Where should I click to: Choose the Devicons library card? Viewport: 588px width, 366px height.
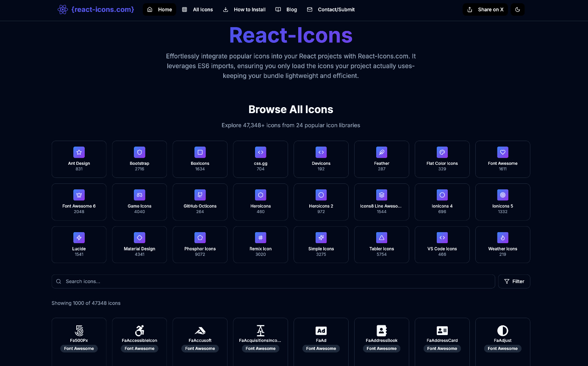pyautogui.click(x=321, y=159)
